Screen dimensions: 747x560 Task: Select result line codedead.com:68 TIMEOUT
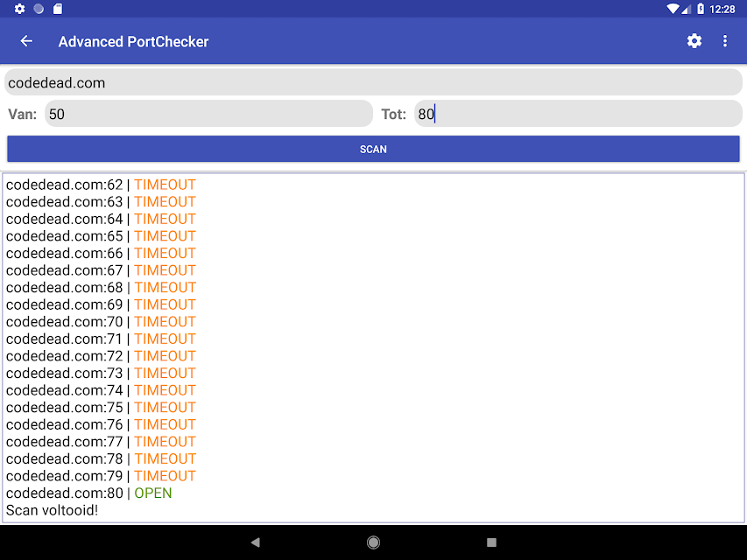[101, 288]
